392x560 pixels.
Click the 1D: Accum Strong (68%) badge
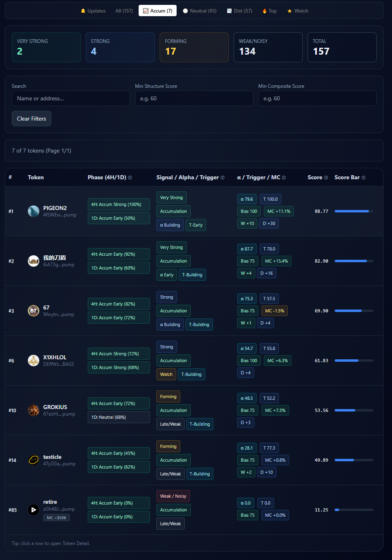coord(119,367)
